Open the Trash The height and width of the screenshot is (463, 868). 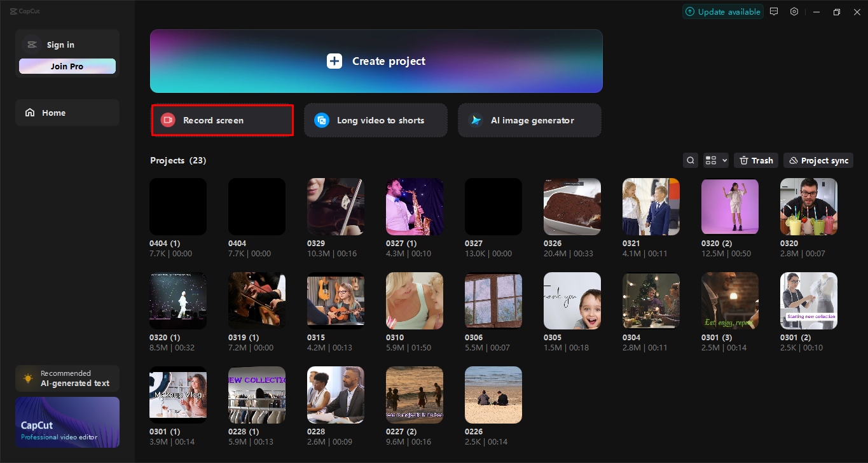755,160
